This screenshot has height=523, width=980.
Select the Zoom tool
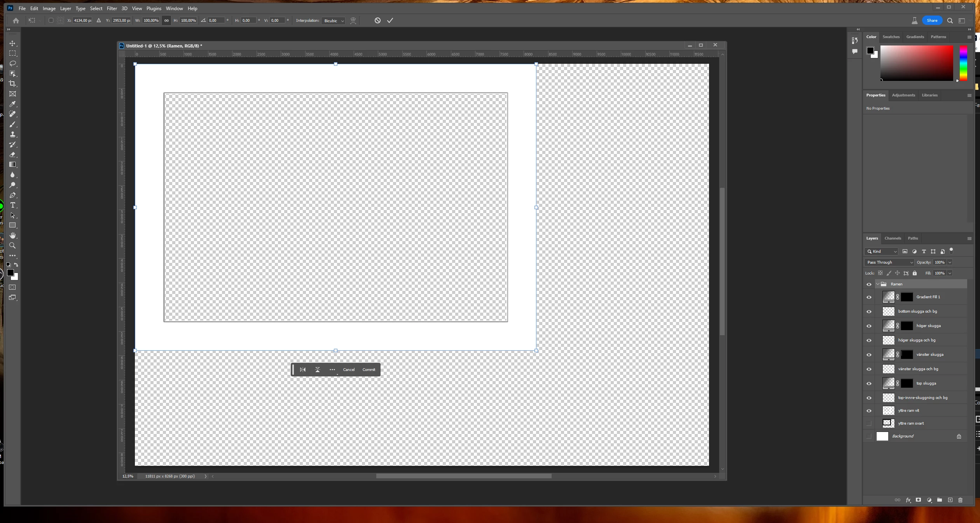point(12,246)
